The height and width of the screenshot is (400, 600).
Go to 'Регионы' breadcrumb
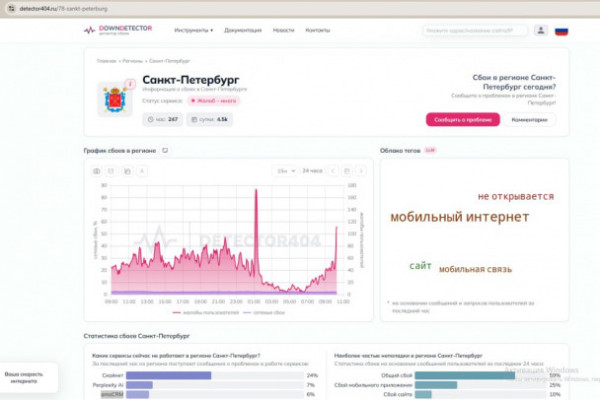[x=132, y=61]
